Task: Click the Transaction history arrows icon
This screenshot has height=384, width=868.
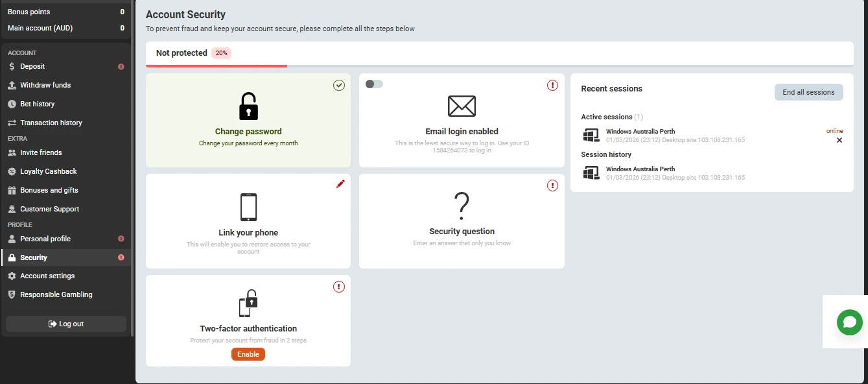Action: click(11, 122)
